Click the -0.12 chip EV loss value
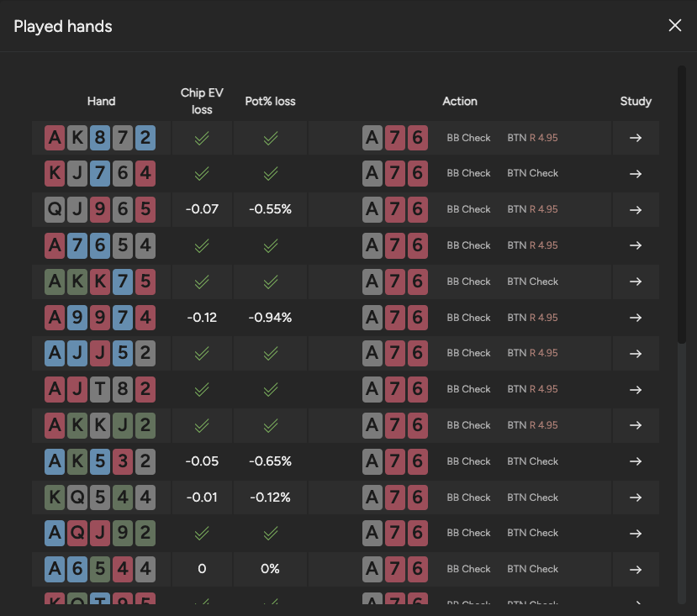 [202, 318]
